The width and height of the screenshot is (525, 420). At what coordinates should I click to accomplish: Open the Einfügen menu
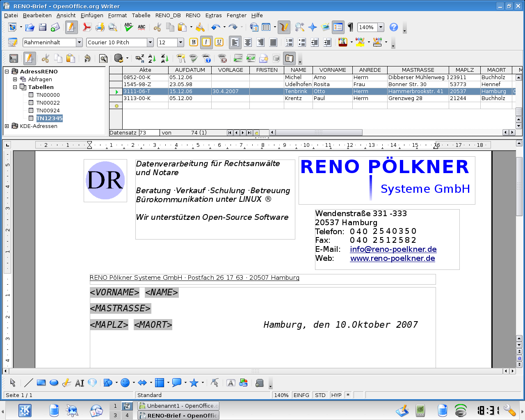[x=92, y=15]
